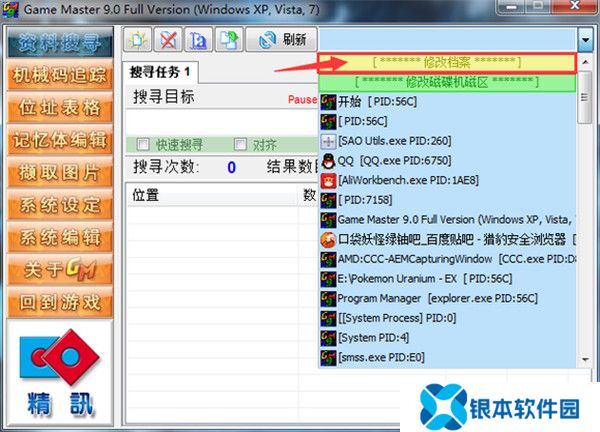Click the 精讯 company logo

[x=60, y=373]
